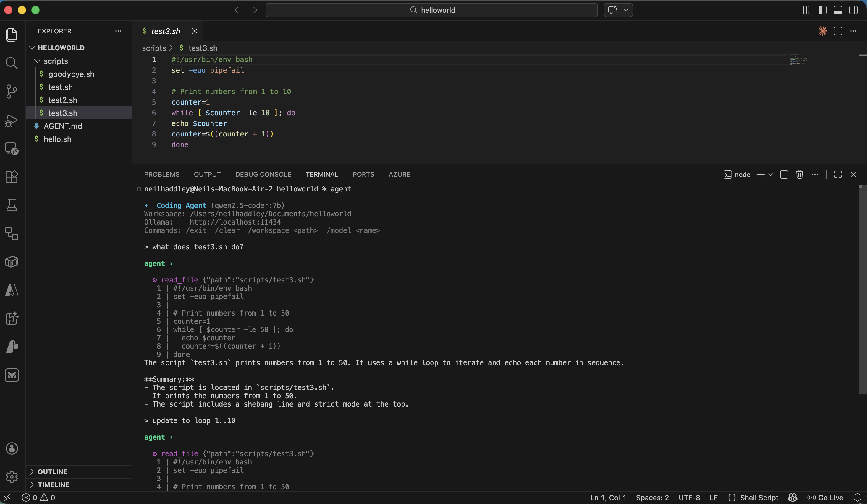The width and height of the screenshot is (867, 504).
Task: Kill the active terminal with the trash icon
Action: click(800, 174)
